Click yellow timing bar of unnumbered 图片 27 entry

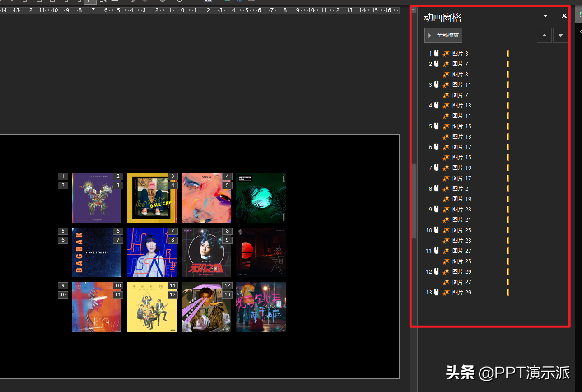click(x=508, y=282)
